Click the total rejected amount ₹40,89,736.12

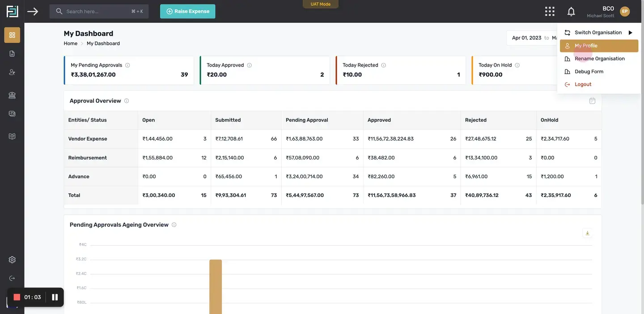482,195
